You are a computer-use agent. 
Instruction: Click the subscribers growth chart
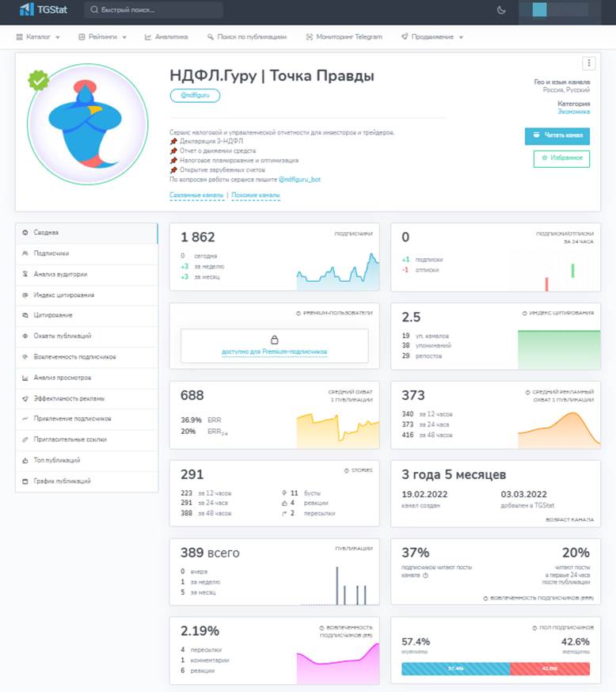(x=338, y=272)
